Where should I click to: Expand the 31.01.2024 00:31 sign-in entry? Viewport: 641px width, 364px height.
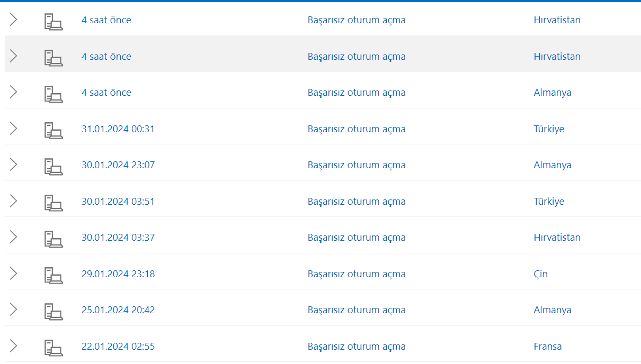tap(14, 129)
